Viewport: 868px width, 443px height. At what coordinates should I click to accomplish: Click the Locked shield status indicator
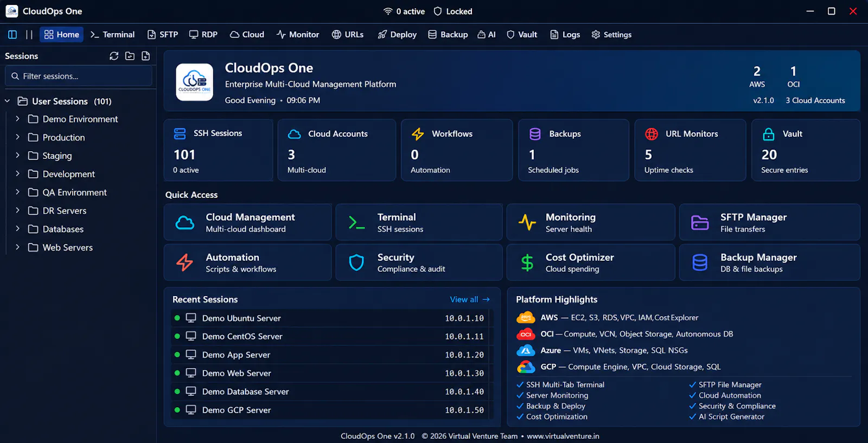pyautogui.click(x=453, y=11)
